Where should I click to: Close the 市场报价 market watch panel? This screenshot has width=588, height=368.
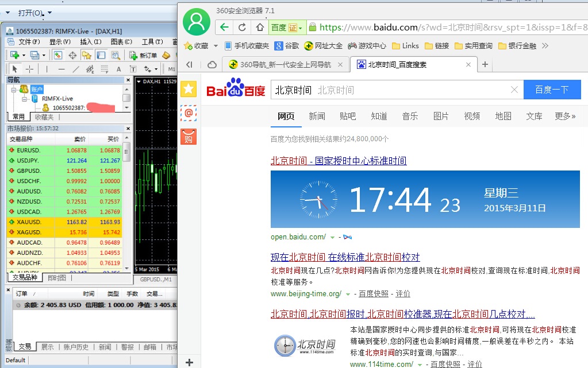click(128, 129)
